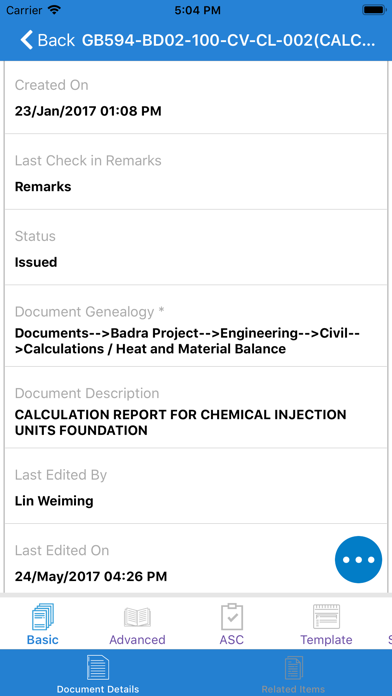Viewport: 392px width, 696px height.
Task: Select the Basic documents icon
Action: (43, 617)
